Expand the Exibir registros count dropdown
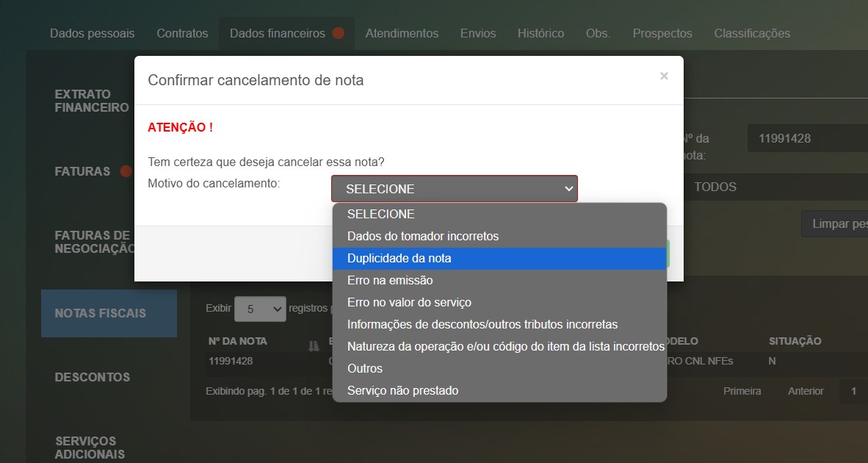This screenshot has width=868, height=463. click(x=259, y=309)
